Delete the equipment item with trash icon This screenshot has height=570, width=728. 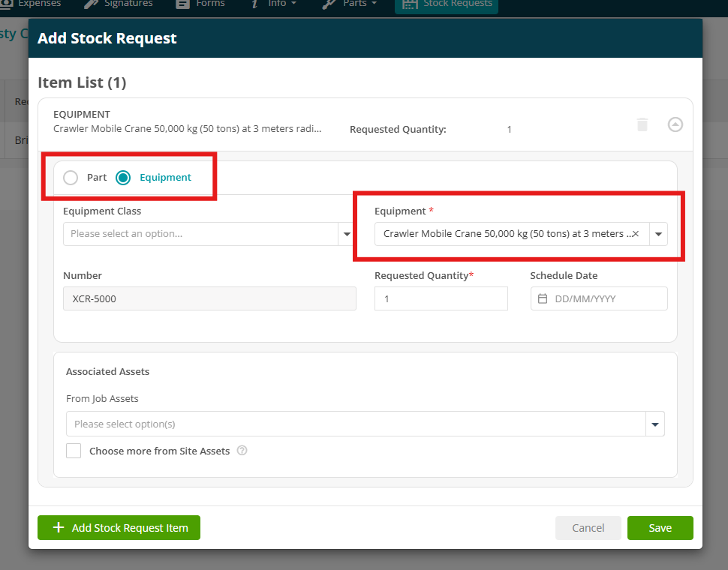pos(642,124)
